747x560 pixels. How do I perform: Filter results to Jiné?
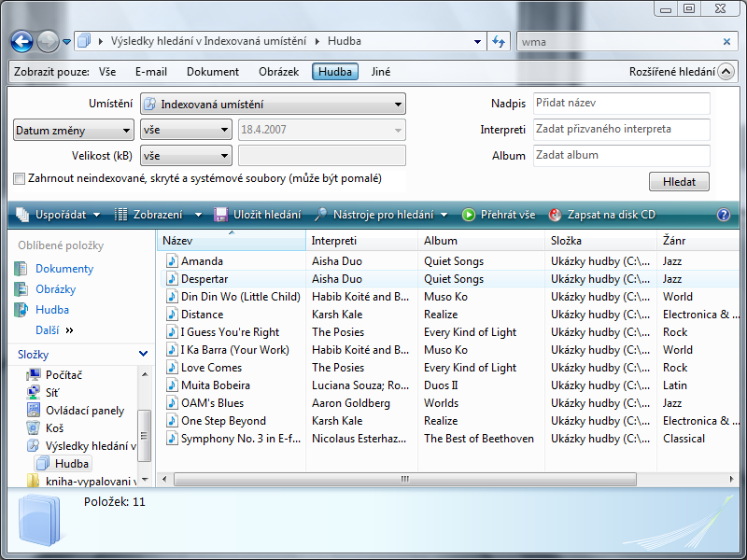click(x=381, y=72)
